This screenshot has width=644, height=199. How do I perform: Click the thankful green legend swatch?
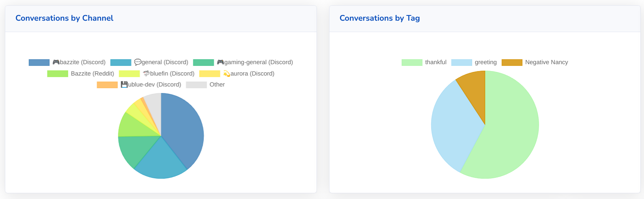pyautogui.click(x=412, y=62)
